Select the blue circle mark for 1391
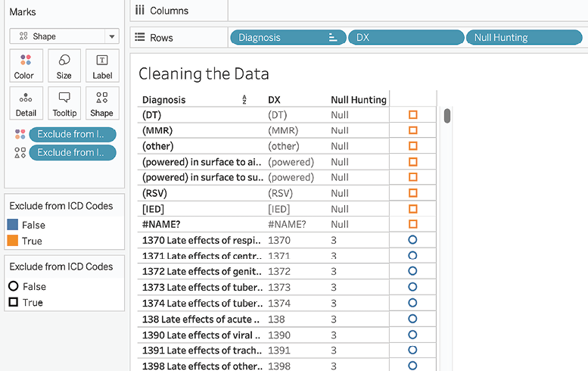Viewport: 588px width, 371px height. point(412,350)
